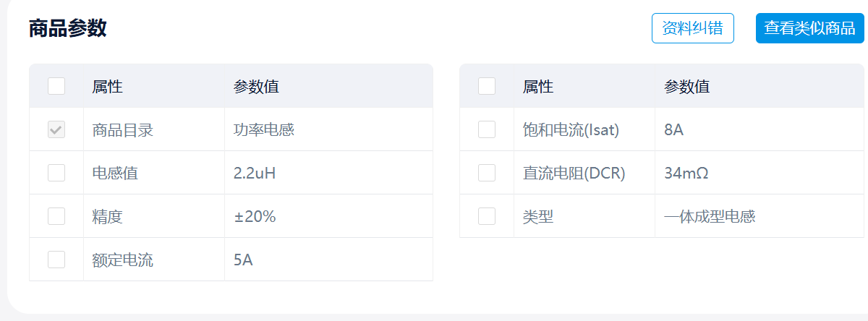Click the 商品参数 section heading
The image size is (868, 321).
click(68, 28)
